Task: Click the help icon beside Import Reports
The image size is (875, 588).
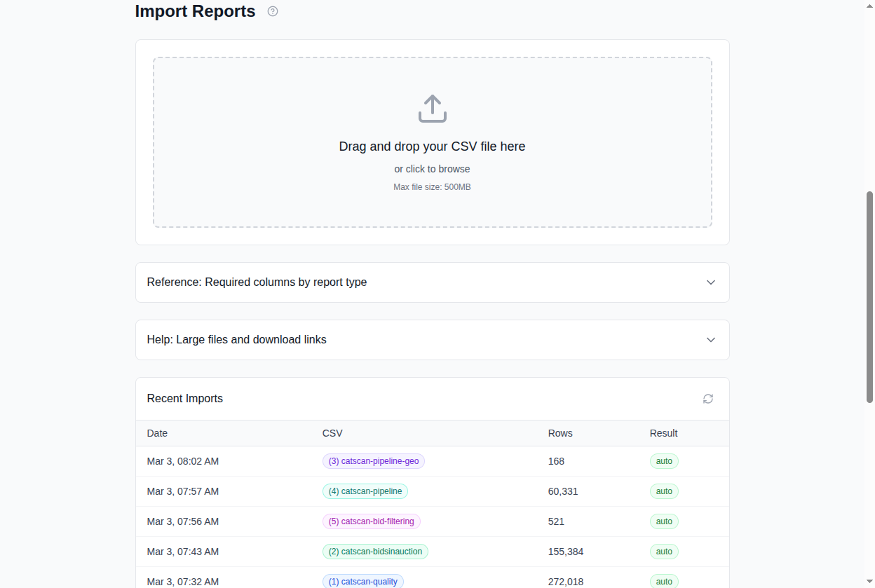Action: click(x=272, y=11)
